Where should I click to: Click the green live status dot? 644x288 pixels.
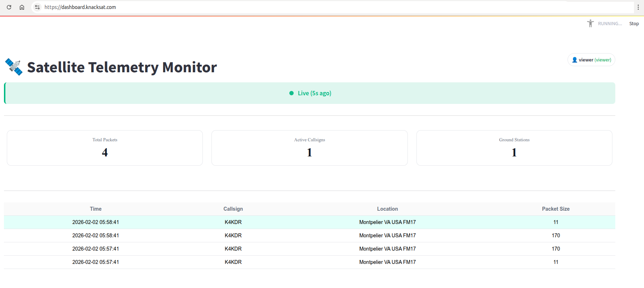[x=291, y=93]
